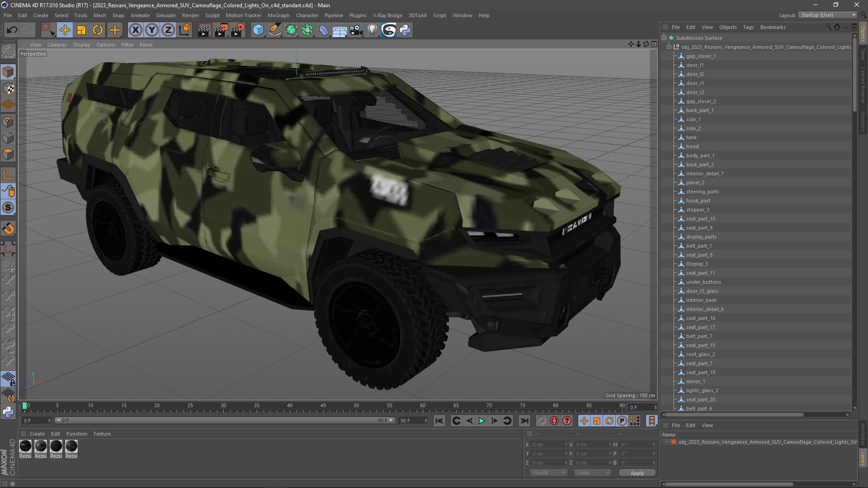Open the MoGraph menu

tap(278, 15)
